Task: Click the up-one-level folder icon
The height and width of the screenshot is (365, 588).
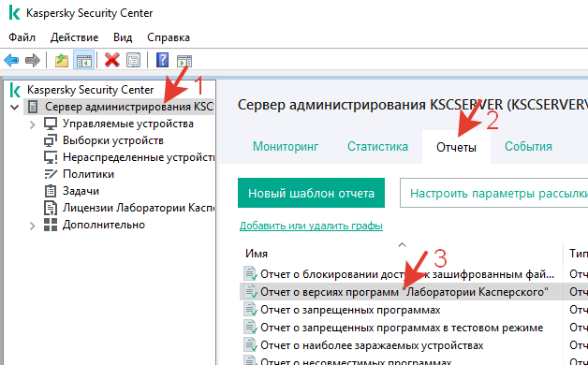Action: coord(62,60)
